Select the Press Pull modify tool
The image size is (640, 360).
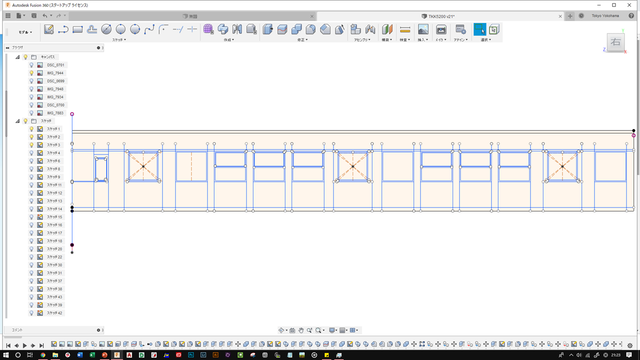click(x=268, y=29)
